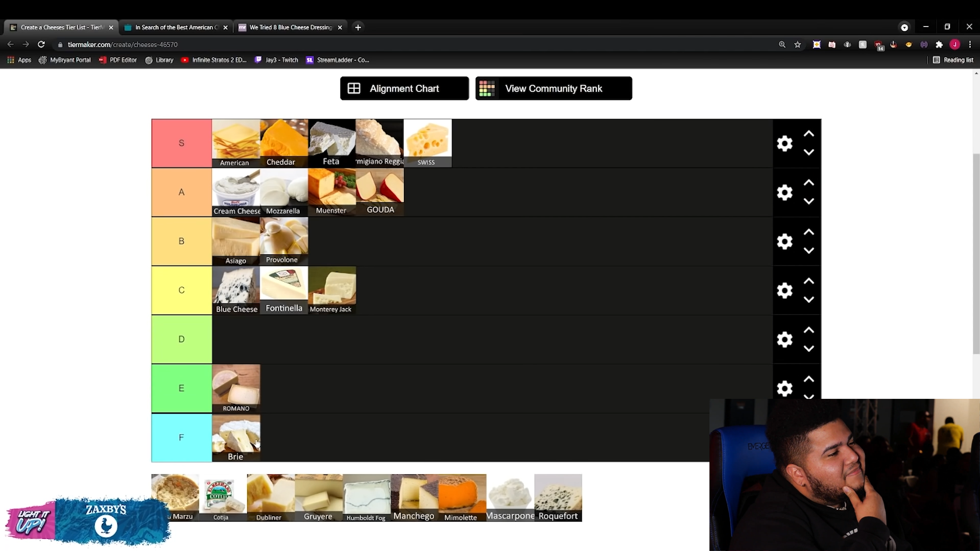Viewport: 980px width, 551px height.
Task: Move D tier row up
Action: pyautogui.click(x=809, y=330)
